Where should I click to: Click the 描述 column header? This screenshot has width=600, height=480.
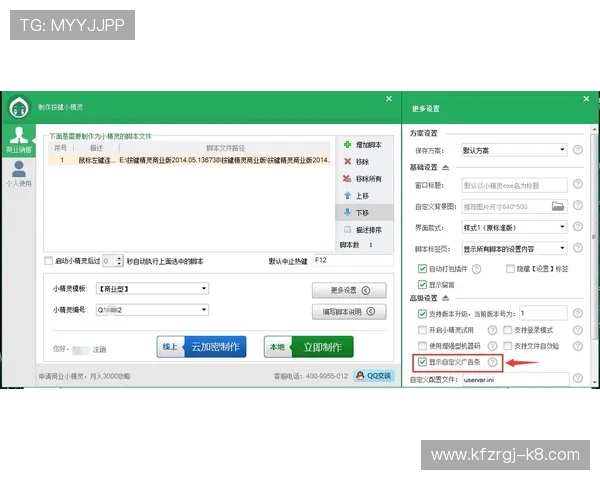(96, 148)
